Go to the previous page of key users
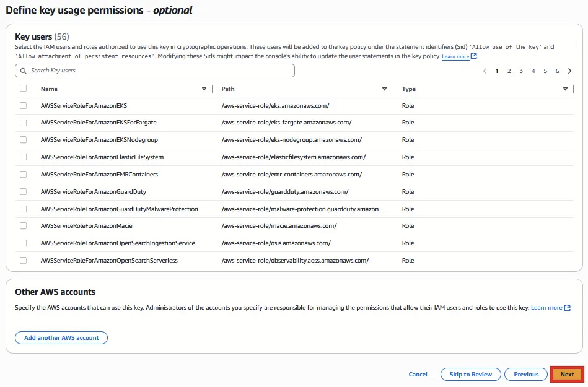The width and height of the screenshot is (588, 387). tap(485, 71)
